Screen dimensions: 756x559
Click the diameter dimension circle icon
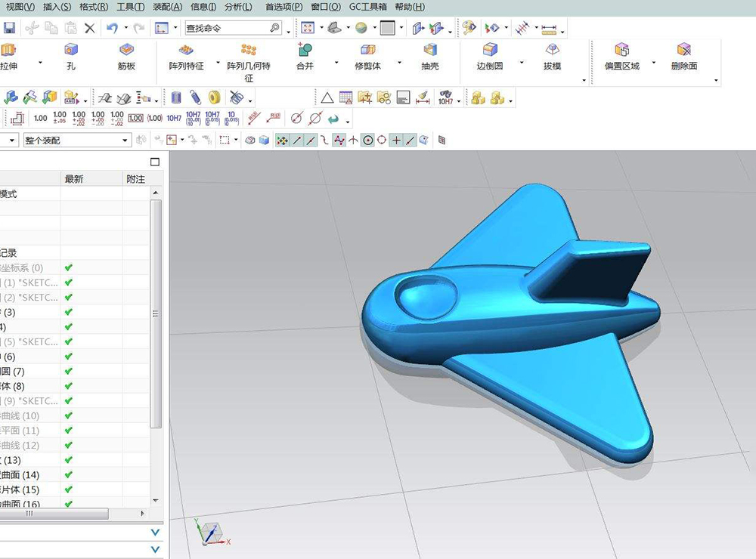(x=296, y=118)
